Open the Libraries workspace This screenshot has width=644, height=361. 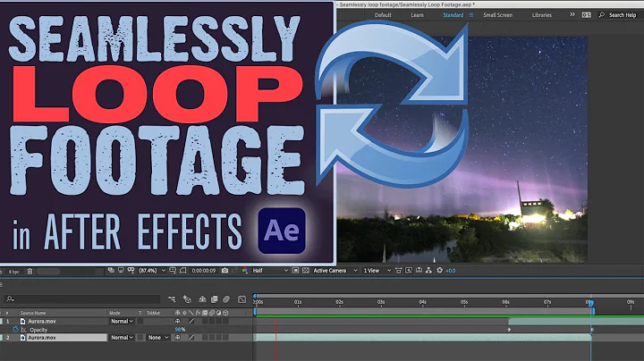542,15
